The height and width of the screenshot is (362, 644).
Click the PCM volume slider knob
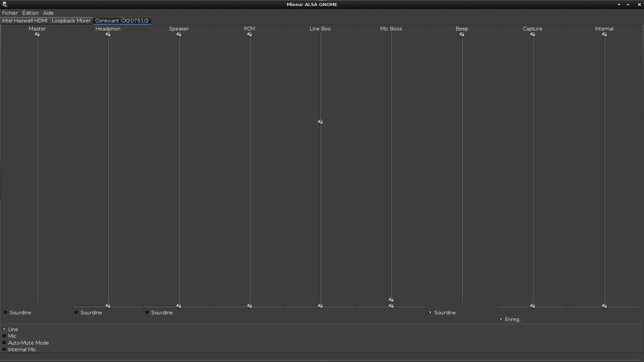(x=250, y=35)
